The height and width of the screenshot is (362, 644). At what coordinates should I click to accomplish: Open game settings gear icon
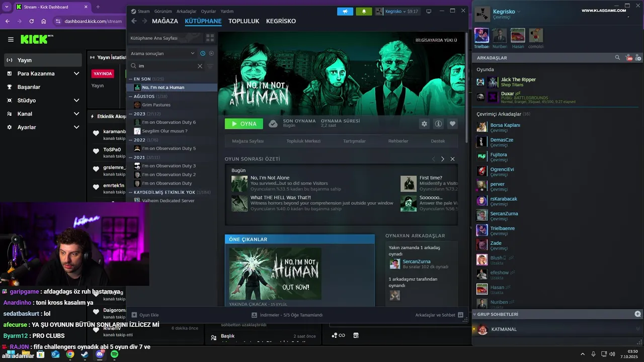pos(424,124)
